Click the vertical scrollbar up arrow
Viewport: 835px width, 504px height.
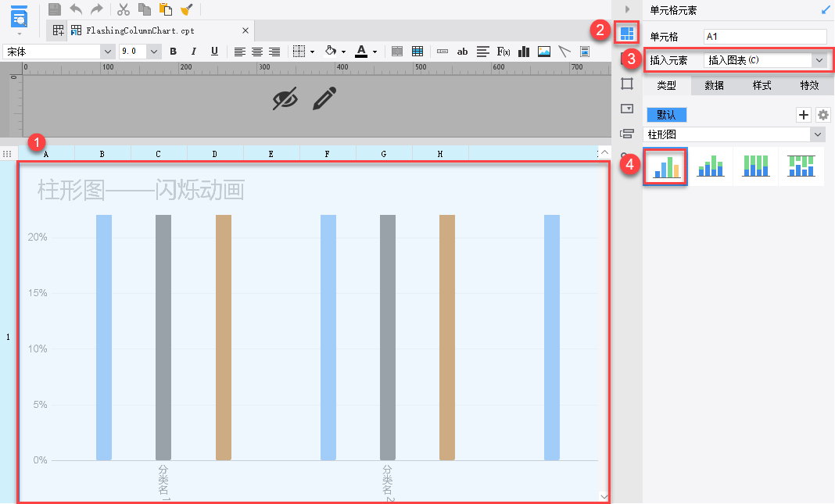pyautogui.click(x=604, y=152)
